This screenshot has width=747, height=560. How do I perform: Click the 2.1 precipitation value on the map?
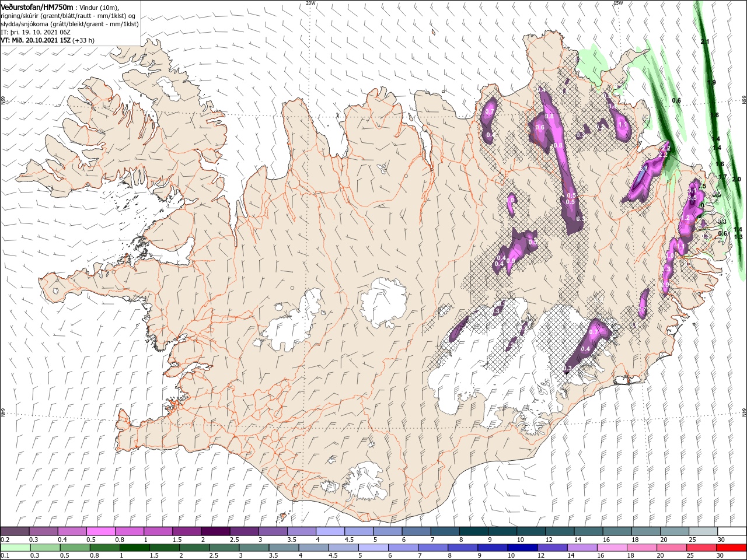704,41
